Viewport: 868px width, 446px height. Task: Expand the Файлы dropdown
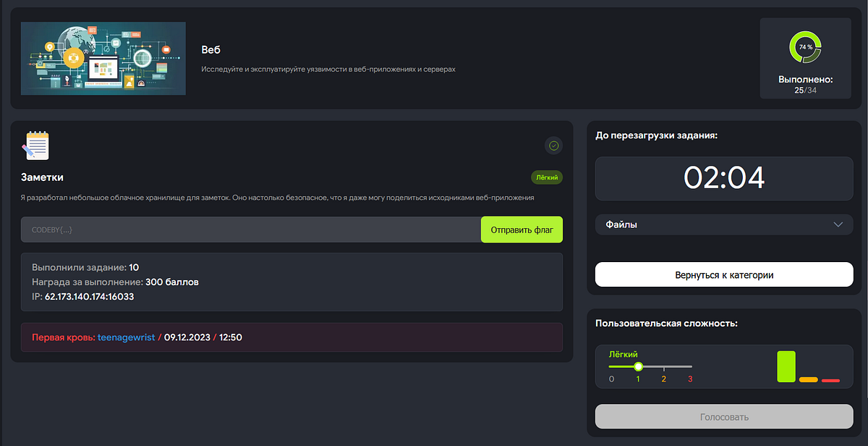coord(723,224)
